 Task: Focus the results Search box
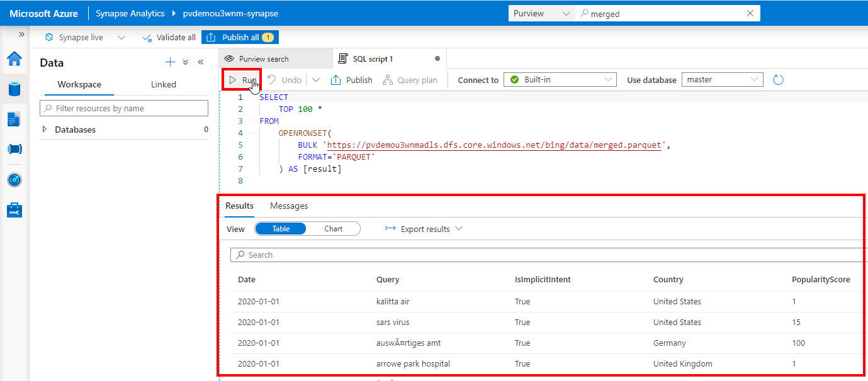coord(548,255)
